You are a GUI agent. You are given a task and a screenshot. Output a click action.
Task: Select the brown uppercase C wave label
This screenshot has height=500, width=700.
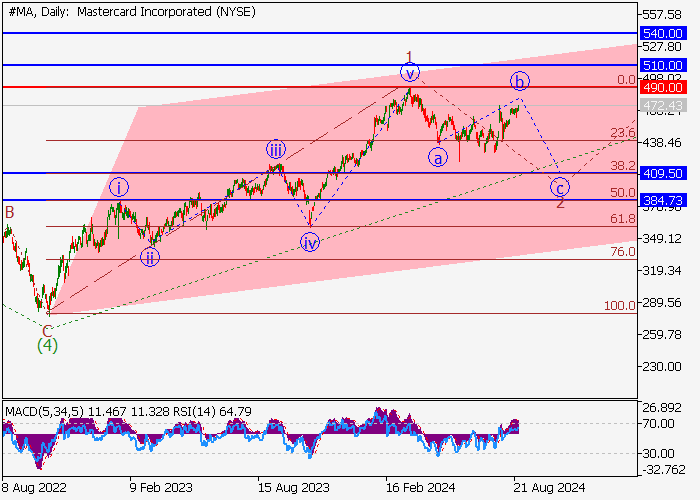tap(47, 332)
